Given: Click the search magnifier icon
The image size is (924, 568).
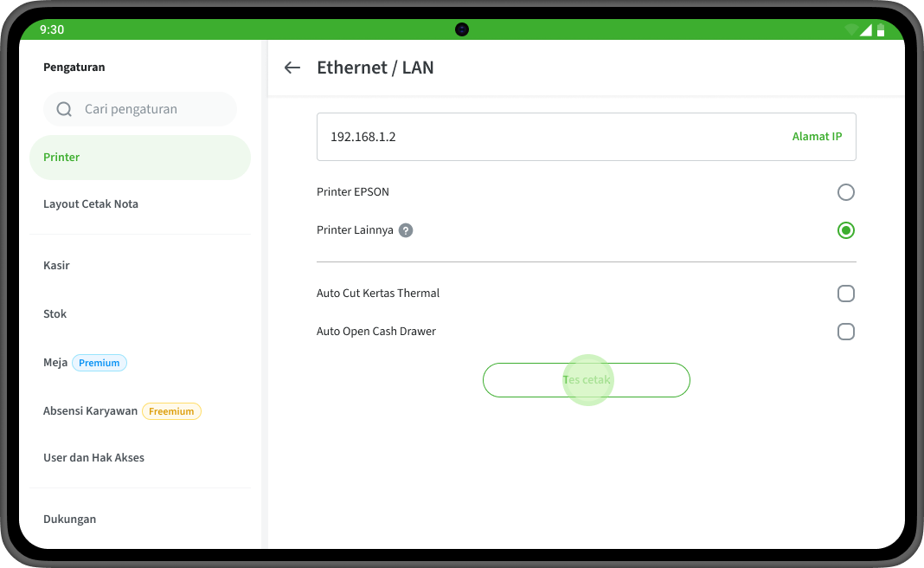Looking at the screenshot, I should coord(64,109).
